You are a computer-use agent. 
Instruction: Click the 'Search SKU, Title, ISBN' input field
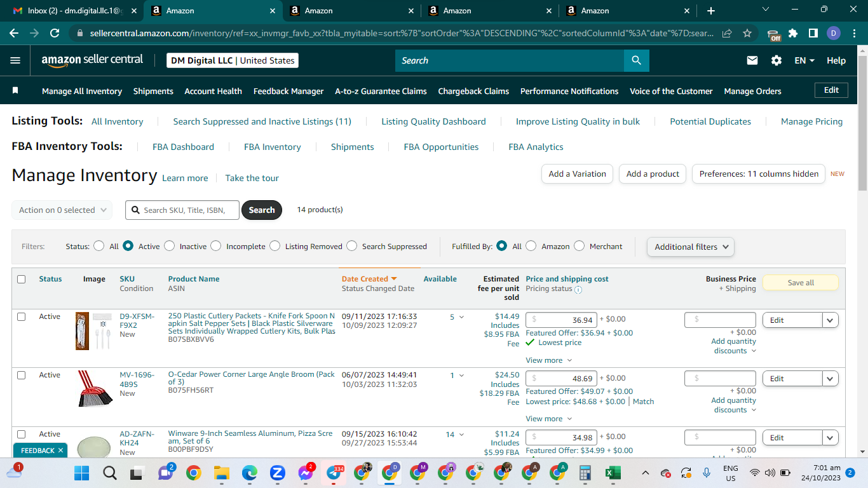(182, 210)
